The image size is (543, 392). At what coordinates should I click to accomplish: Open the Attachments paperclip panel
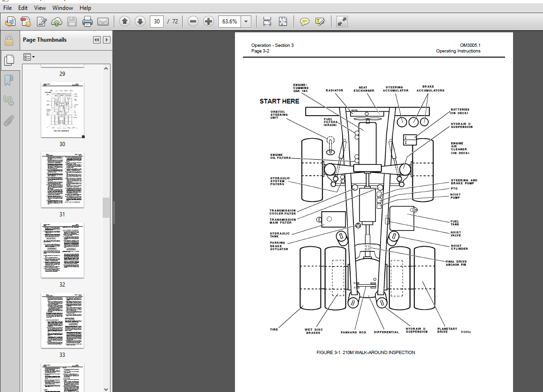9,121
